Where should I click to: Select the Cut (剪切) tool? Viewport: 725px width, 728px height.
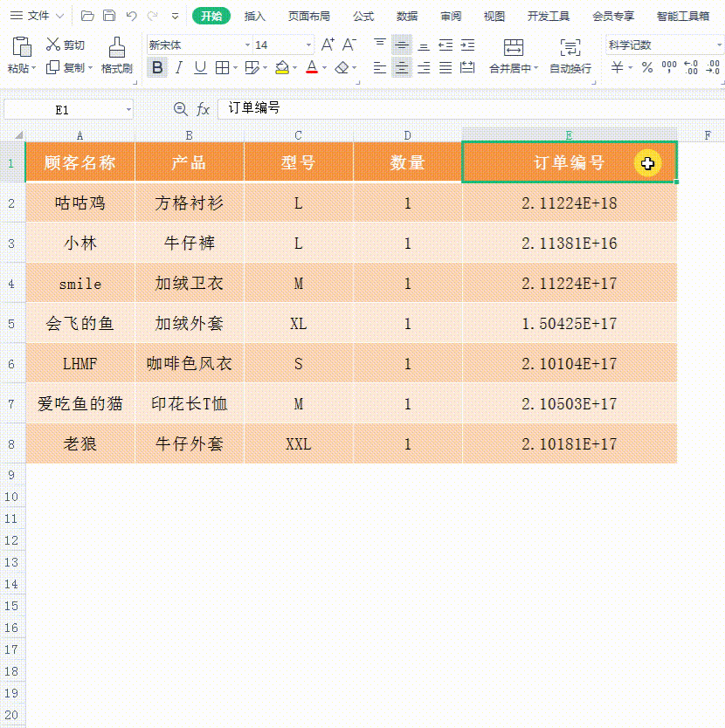point(62,45)
